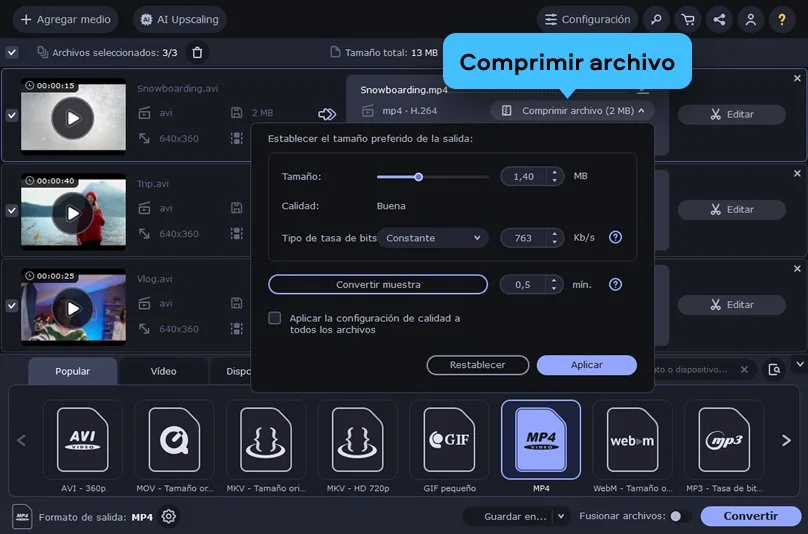Image resolution: width=808 pixels, height=534 pixels.
Task: Select MOV - Tamaño original format icon
Action: click(174, 440)
